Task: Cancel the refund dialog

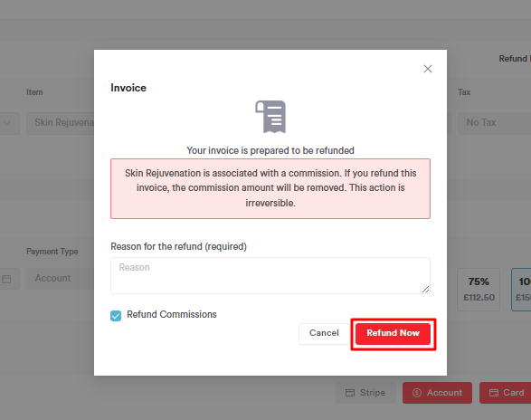Action: [x=324, y=334]
